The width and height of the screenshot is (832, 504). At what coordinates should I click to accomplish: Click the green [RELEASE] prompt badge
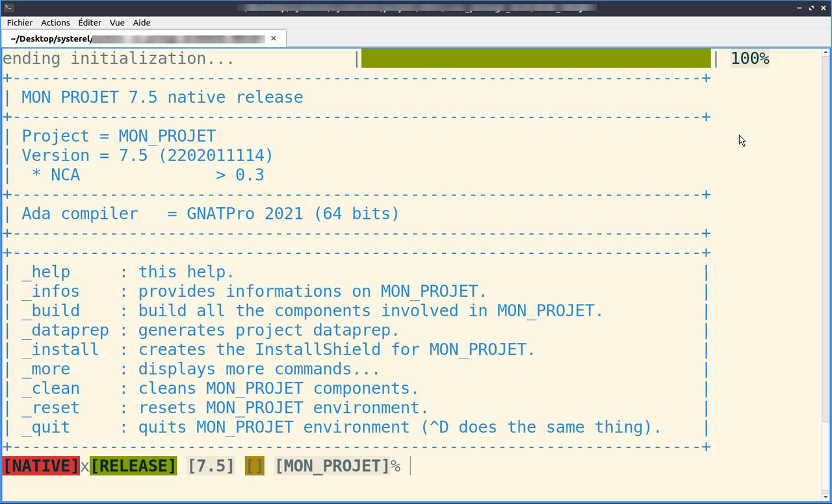tap(133, 466)
